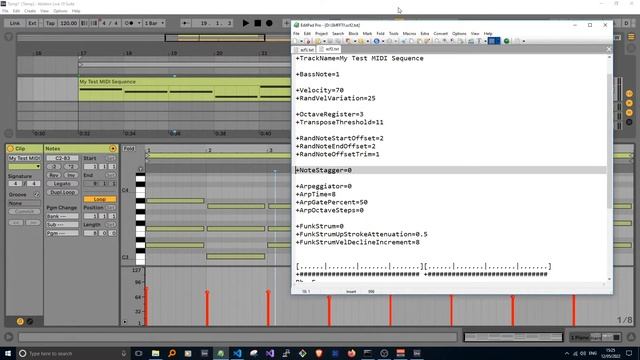640x360 pixels.
Task: Toggle the Groove hot-swap icon
Action: [x=37, y=195]
